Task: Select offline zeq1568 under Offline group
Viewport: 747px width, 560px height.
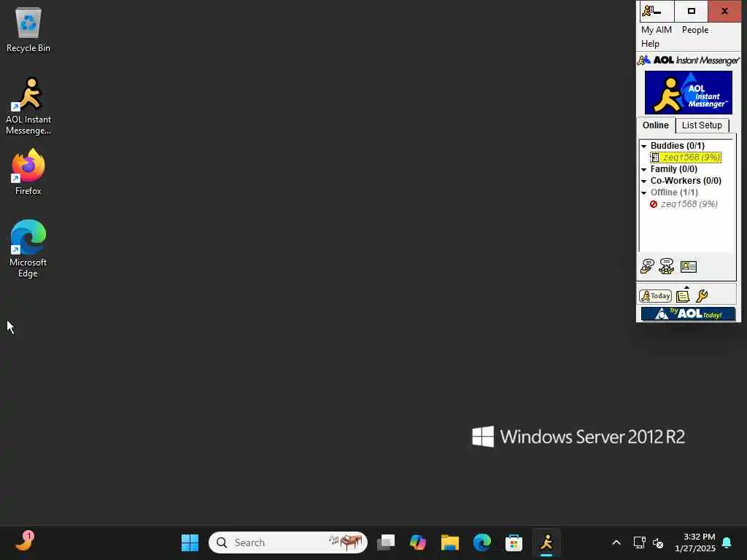Action: (x=684, y=204)
